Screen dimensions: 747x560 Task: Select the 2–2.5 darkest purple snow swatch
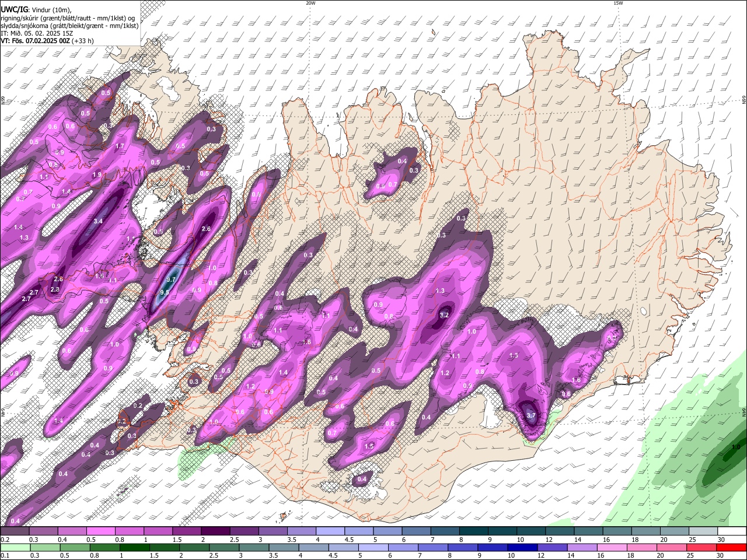[x=215, y=531]
